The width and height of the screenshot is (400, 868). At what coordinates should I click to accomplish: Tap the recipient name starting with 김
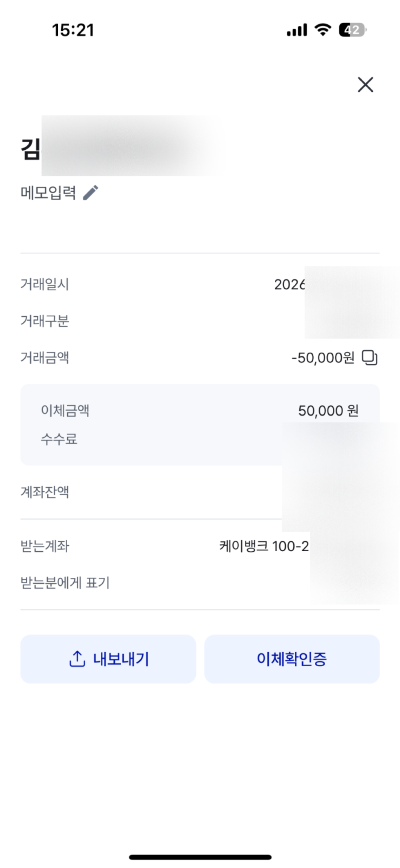[x=31, y=149]
